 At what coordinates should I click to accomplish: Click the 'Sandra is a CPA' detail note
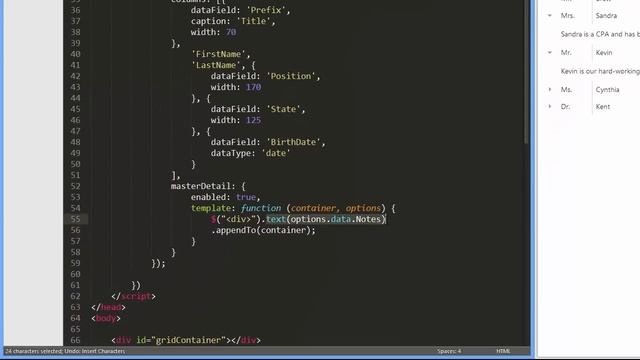click(x=600, y=34)
